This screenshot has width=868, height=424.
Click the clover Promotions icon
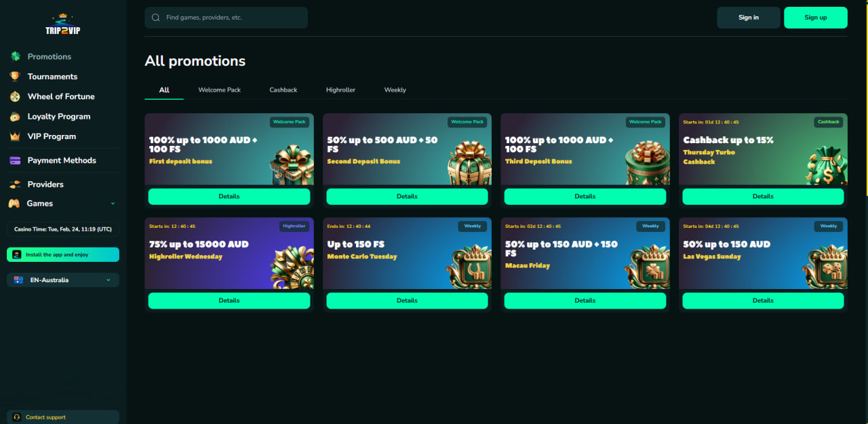click(x=15, y=56)
